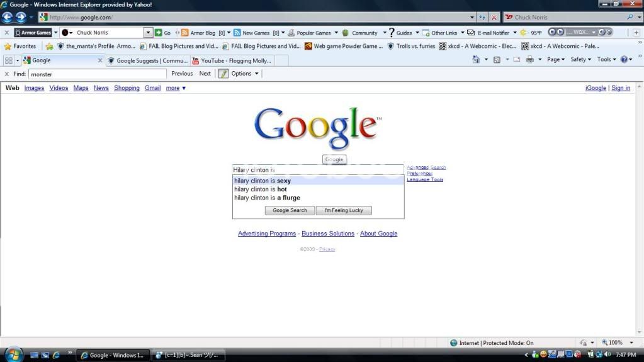Open About Google link
The width and height of the screenshot is (644, 362).
pos(379,234)
